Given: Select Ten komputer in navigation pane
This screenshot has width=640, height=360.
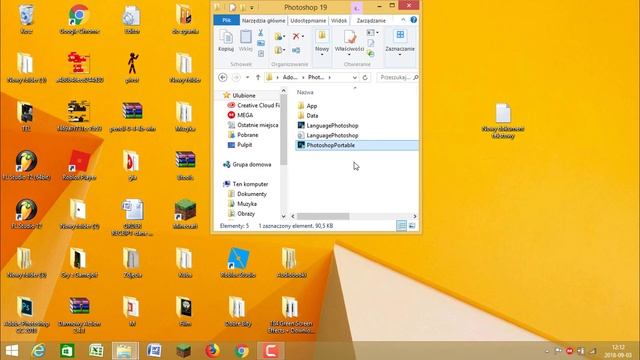Looking at the screenshot, I should [246, 184].
